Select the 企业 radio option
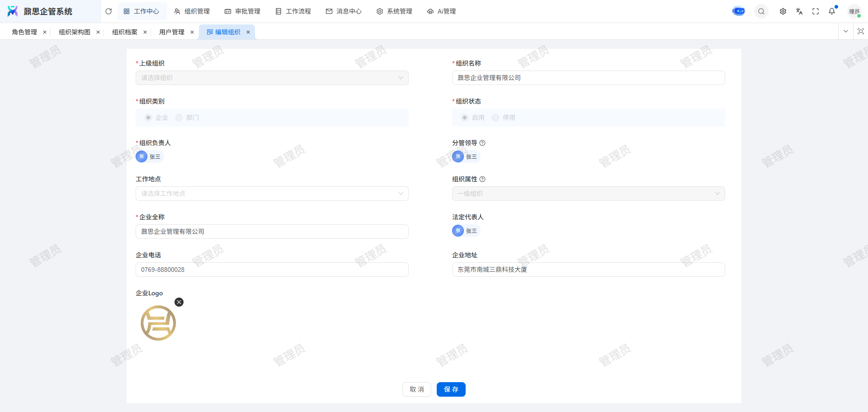Screen dimensions: 868x412 148,118
